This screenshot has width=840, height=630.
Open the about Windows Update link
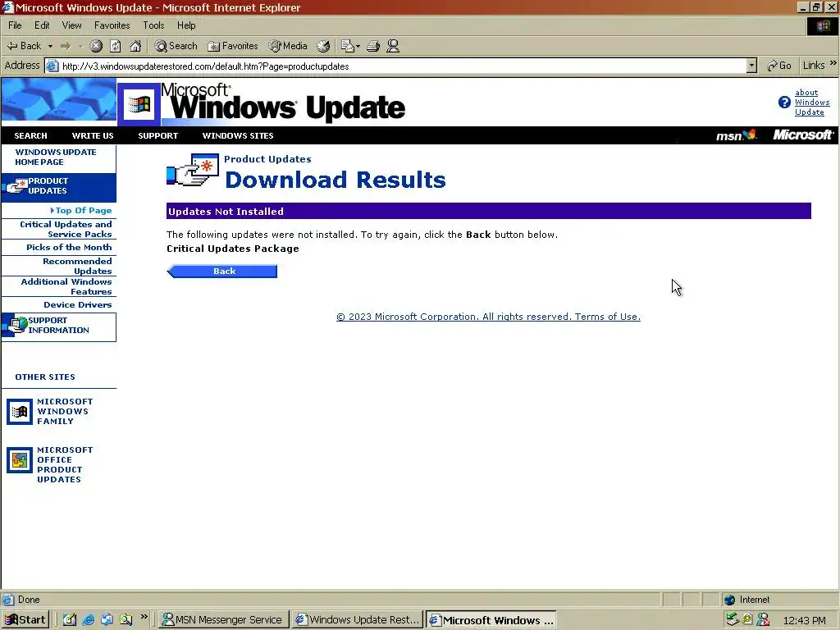click(811, 103)
